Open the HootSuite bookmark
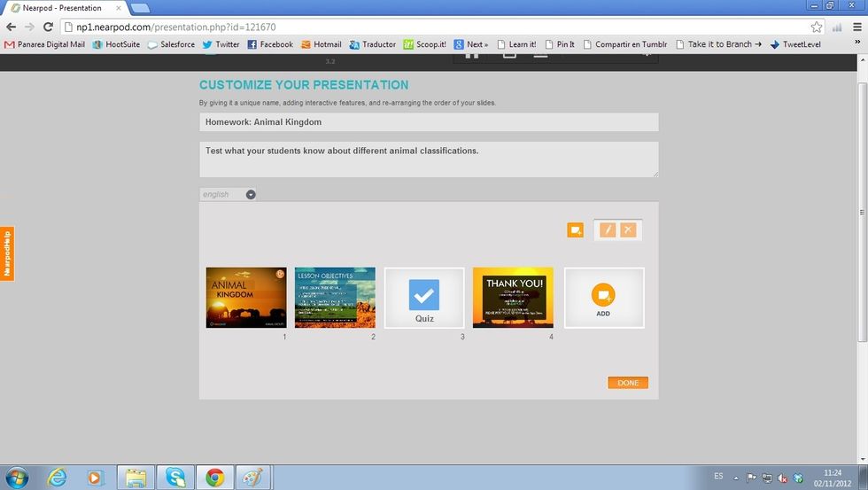Screen dimensions: 868x490 point(116,44)
